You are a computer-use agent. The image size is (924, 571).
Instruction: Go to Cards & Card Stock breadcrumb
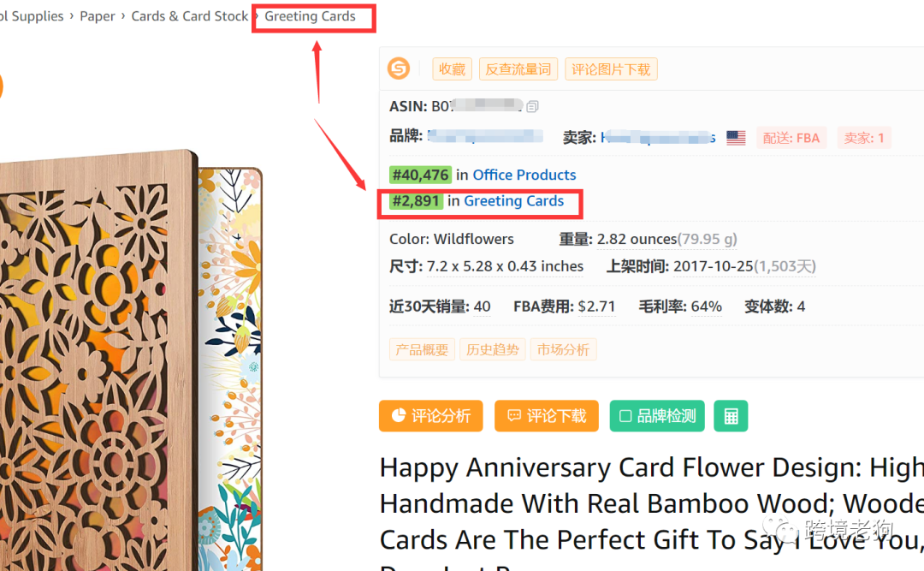point(189,16)
